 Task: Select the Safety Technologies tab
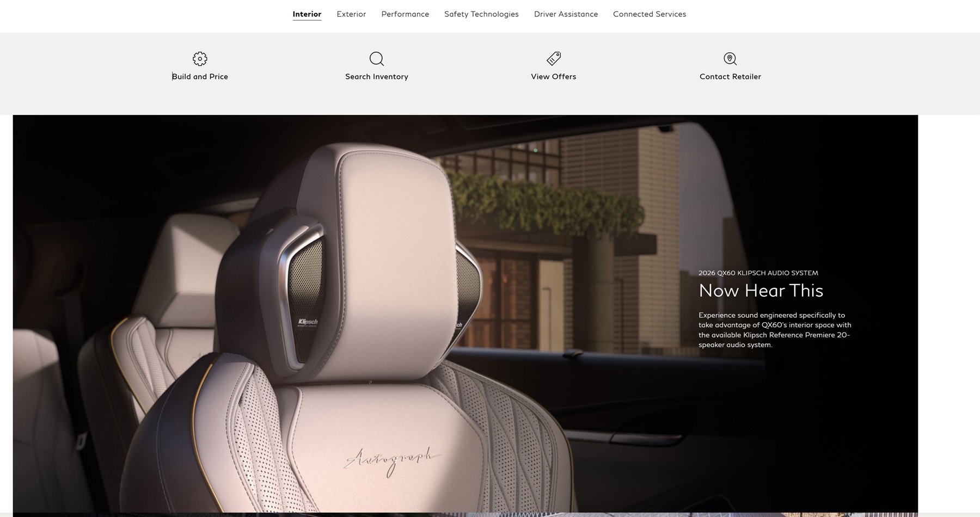(481, 14)
